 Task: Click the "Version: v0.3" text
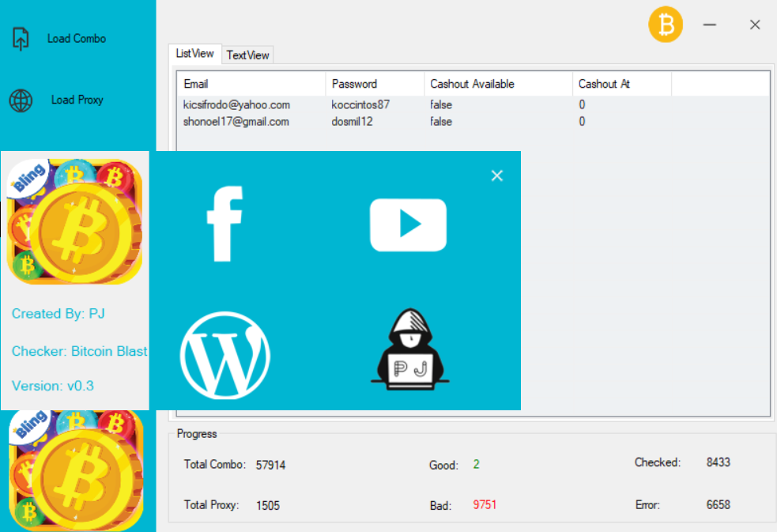pyautogui.click(x=52, y=386)
